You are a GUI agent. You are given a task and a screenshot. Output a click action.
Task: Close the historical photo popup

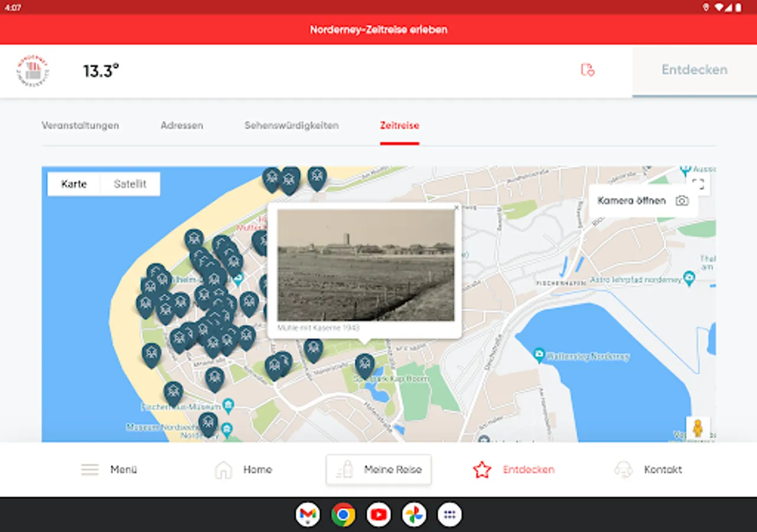[x=456, y=207]
